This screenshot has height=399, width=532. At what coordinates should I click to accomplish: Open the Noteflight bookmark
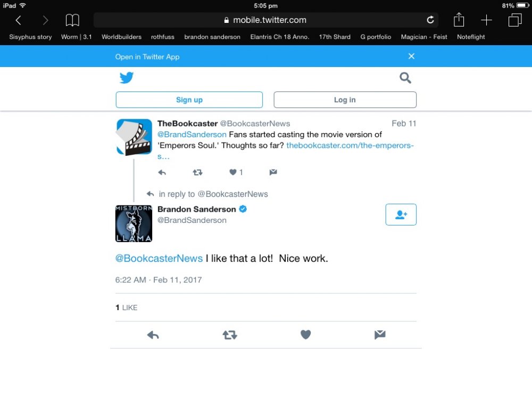point(471,37)
